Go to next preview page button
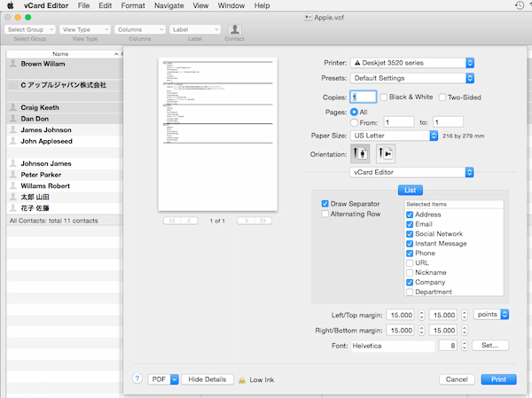The image size is (532, 398). (246, 221)
